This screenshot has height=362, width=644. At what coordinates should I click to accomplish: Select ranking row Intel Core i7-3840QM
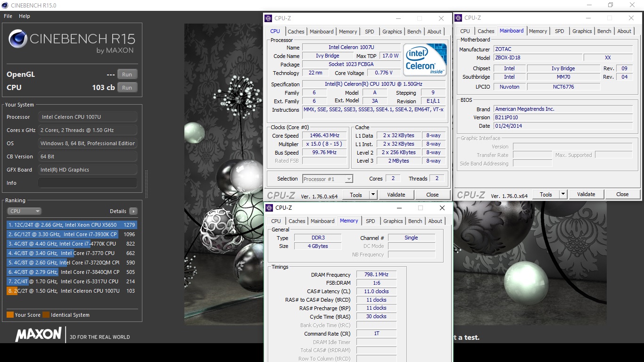[72, 272]
